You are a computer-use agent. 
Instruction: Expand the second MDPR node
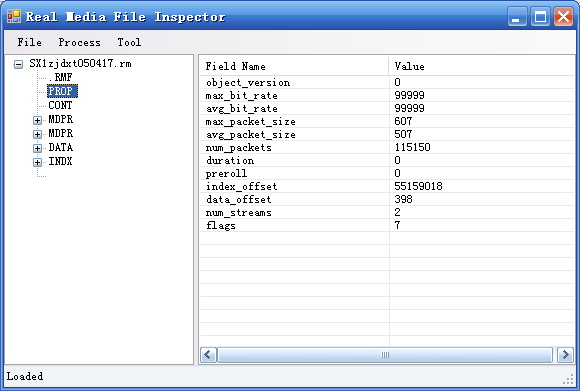(x=37, y=134)
